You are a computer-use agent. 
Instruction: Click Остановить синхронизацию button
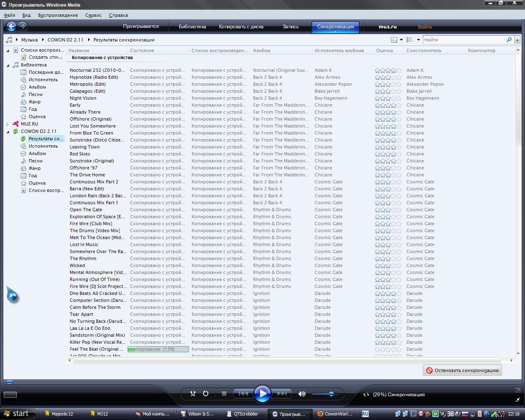(x=462, y=370)
